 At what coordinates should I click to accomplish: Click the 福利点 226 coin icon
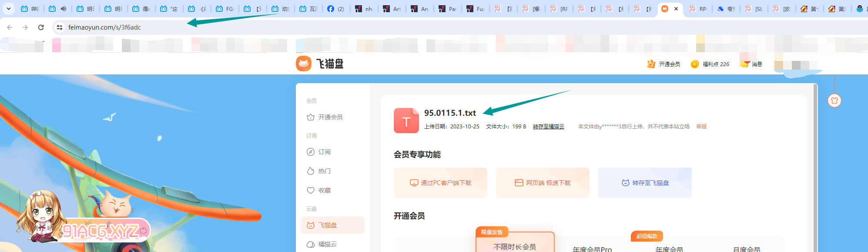[695, 64]
